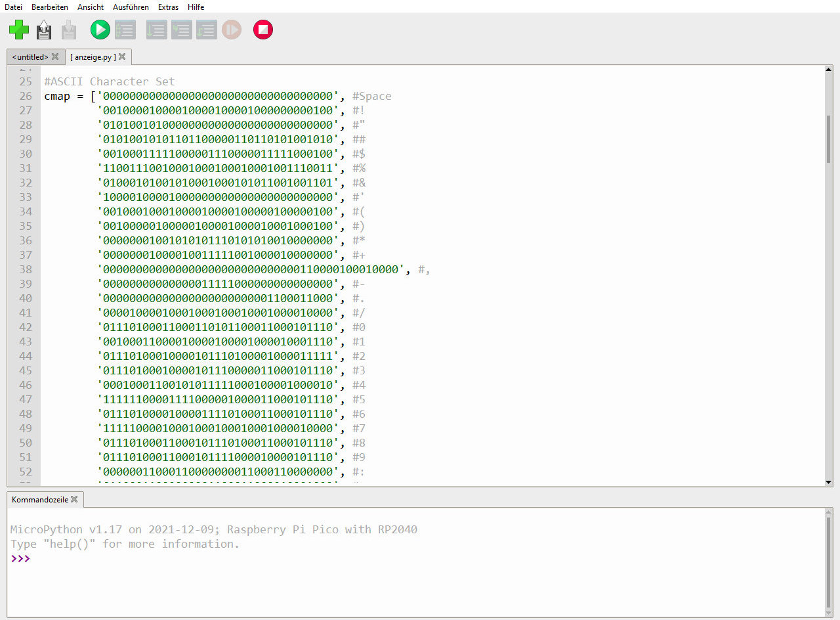Screen dimensions: 840x620
Task: Click the '#)' comment on line 35
Action: click(359, 226)
